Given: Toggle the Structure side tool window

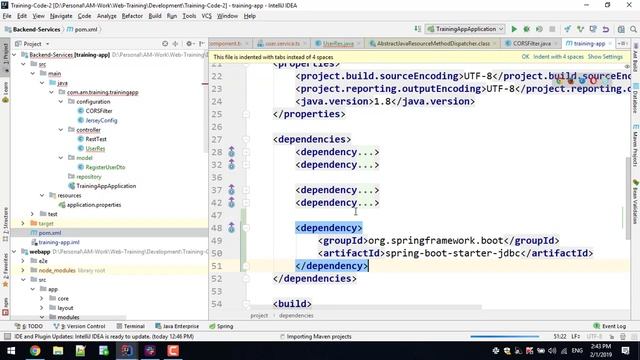Looking at the screenshot, I should [5, 225].
